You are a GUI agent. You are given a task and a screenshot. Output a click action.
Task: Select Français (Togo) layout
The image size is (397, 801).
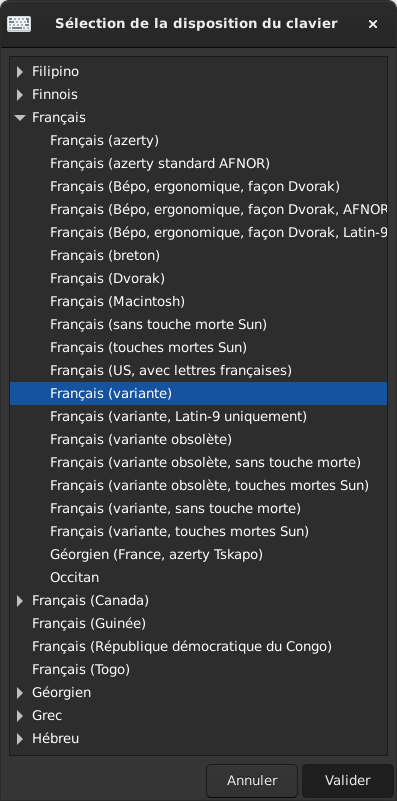click(x=198, y=669)
